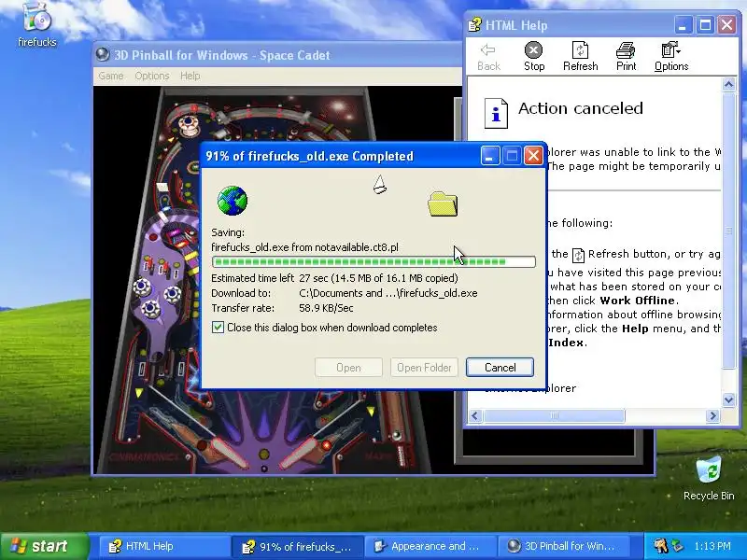Maximize the HTML Help window

point(705,25)
